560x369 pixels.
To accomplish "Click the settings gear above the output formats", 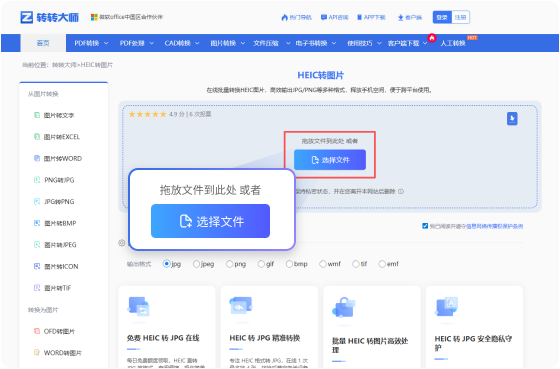I will 122,243.
